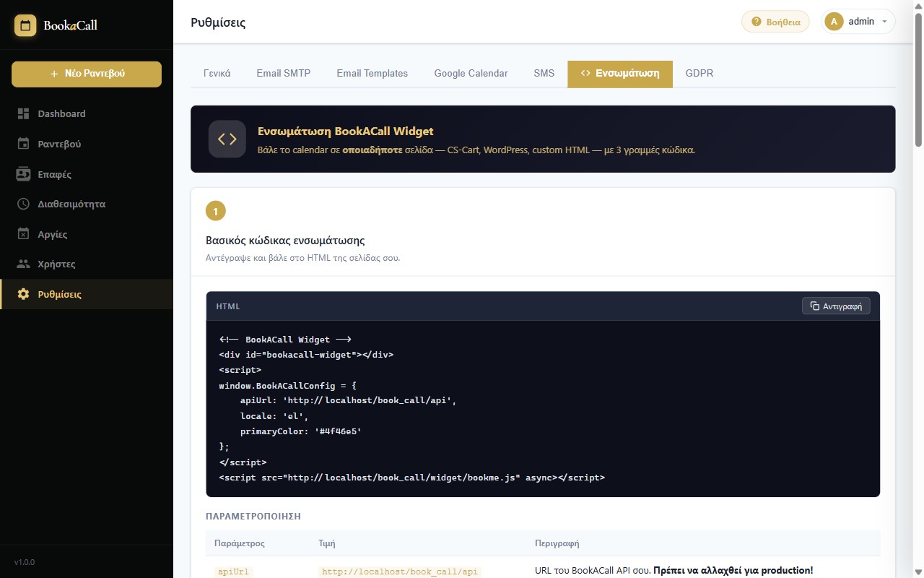Click the primaryColor '#4f46e5' code line
Viewport: 924px width, 578px height.
pos(301,431)
